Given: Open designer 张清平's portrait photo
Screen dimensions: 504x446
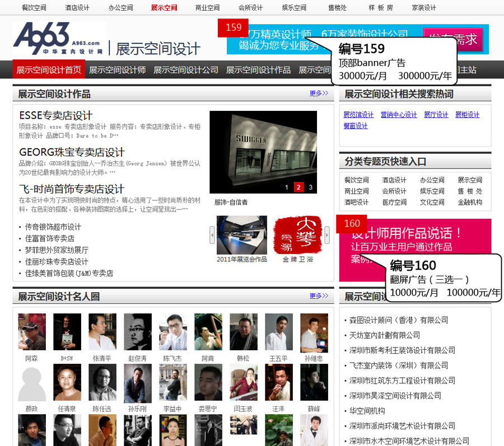Looking at the screenshot, I should (102, 332).
